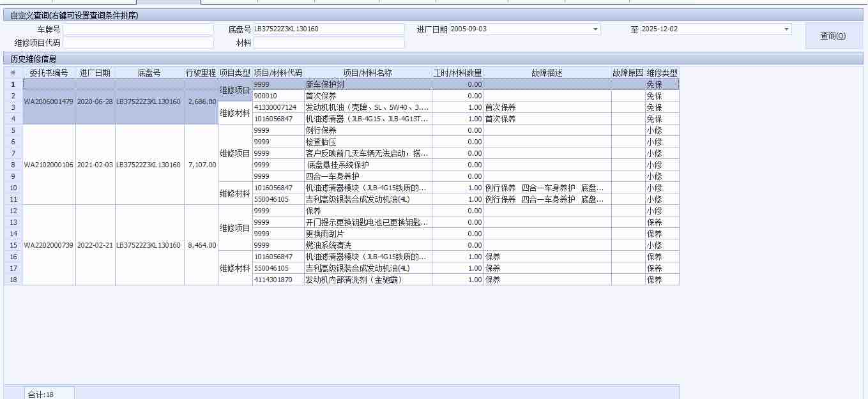Select order cell WA2202000739
868x399 pixels.
tap(49, 245)
